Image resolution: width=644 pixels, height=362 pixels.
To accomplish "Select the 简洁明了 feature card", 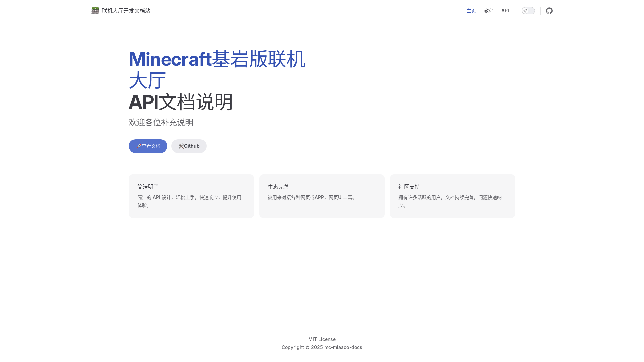I will click(191, 196).
